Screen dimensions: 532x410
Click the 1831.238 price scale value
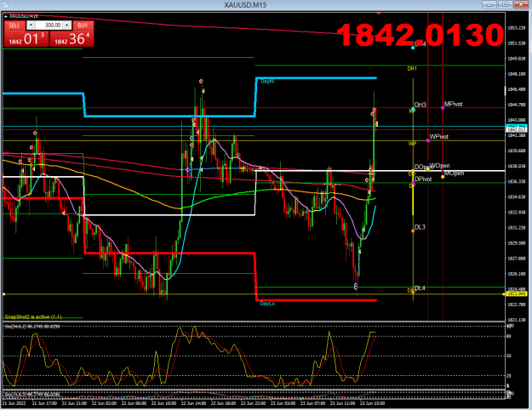pos(517,228)
